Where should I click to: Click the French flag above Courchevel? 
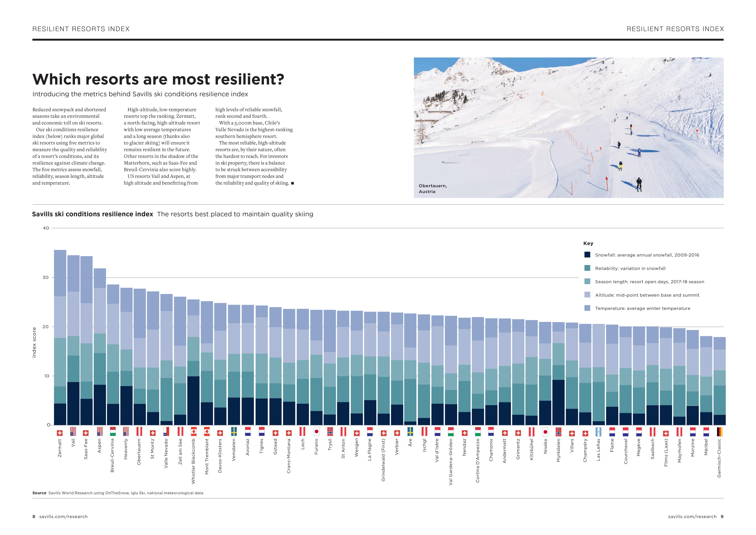point(626,432)
